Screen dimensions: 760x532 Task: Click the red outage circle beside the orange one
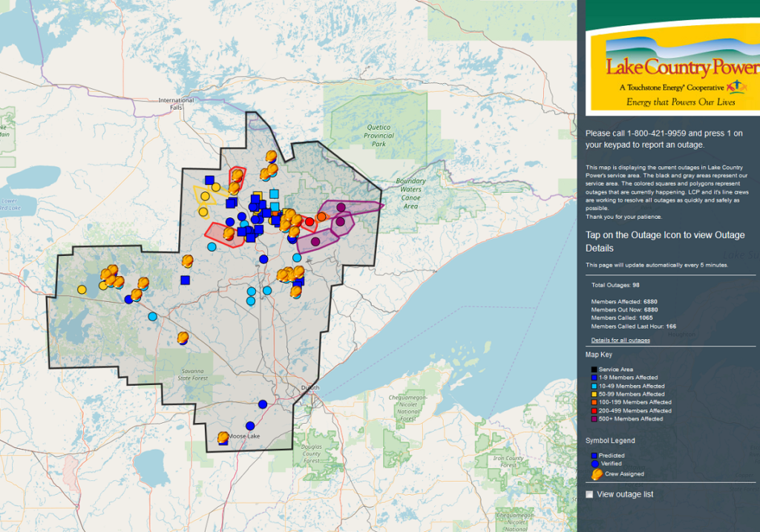click(x=309, y=220)
